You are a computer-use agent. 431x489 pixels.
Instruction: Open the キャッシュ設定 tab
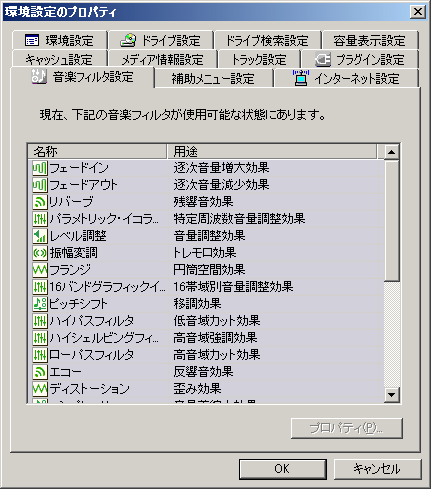[x=60, y=59]
